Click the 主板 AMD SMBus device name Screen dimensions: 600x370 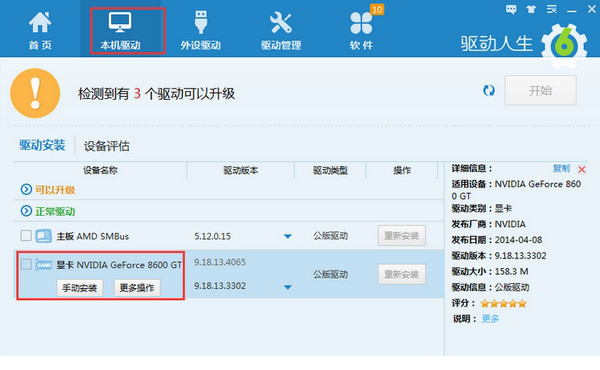point(93,236)
